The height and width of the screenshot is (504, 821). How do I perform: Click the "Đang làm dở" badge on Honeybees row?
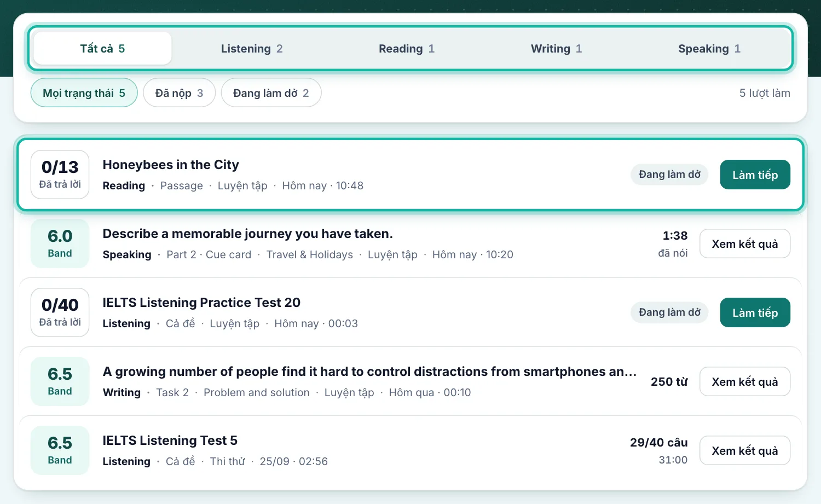(669, 175)
